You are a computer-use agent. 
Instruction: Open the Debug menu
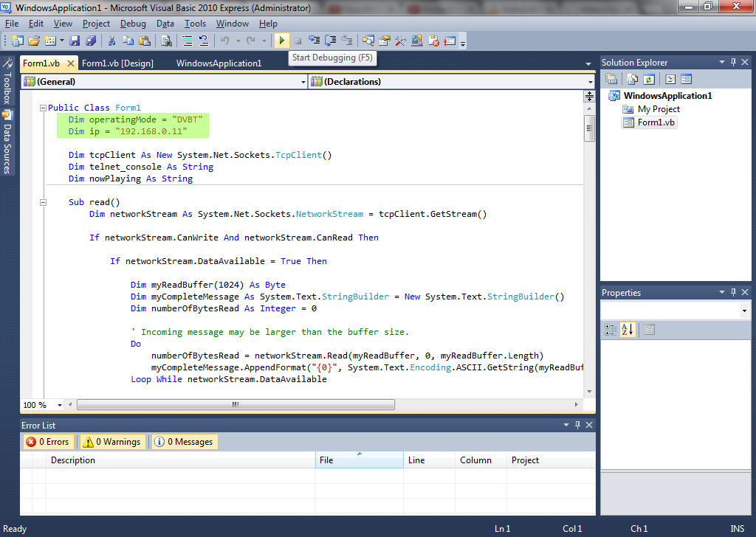[x=133, y=24]
